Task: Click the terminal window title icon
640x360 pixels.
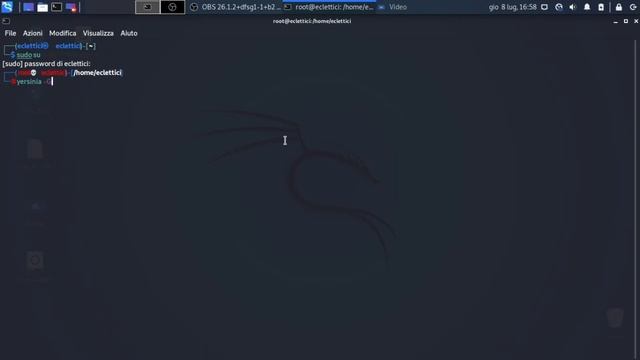Action: click(x=6, y=21)
